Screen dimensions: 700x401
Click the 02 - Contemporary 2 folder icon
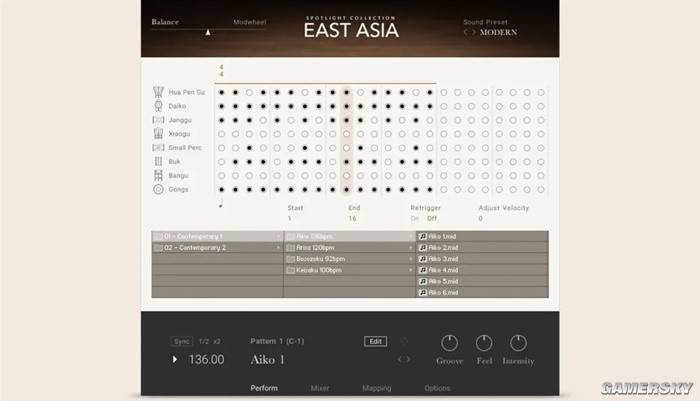click(x=158, y=247)
